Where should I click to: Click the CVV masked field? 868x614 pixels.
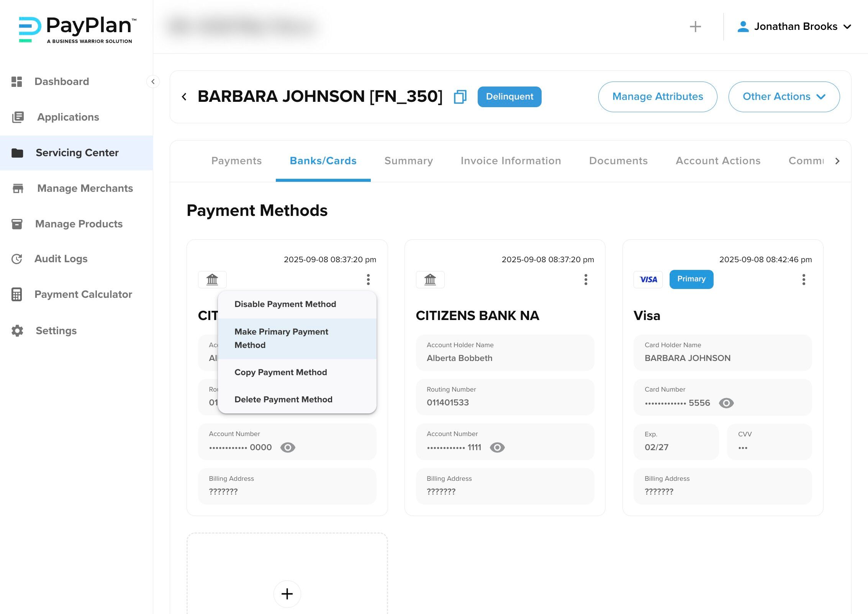(x=769, y=442)
